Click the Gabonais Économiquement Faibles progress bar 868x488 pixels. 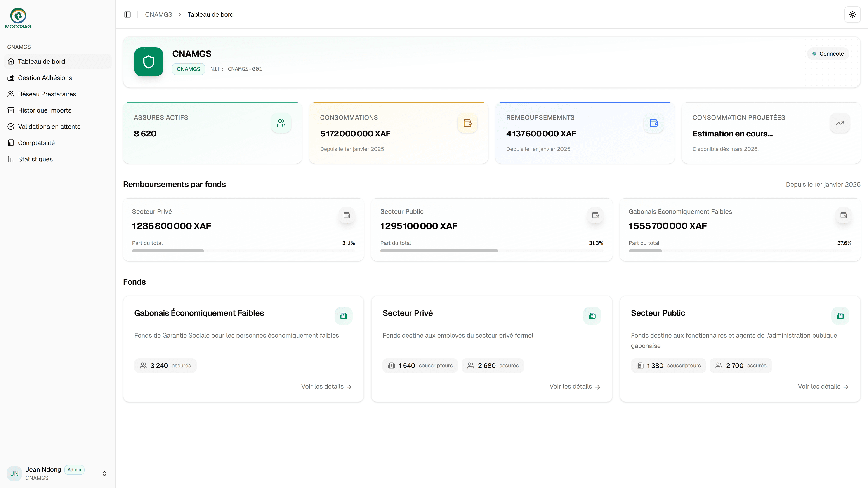coord(740,251)
